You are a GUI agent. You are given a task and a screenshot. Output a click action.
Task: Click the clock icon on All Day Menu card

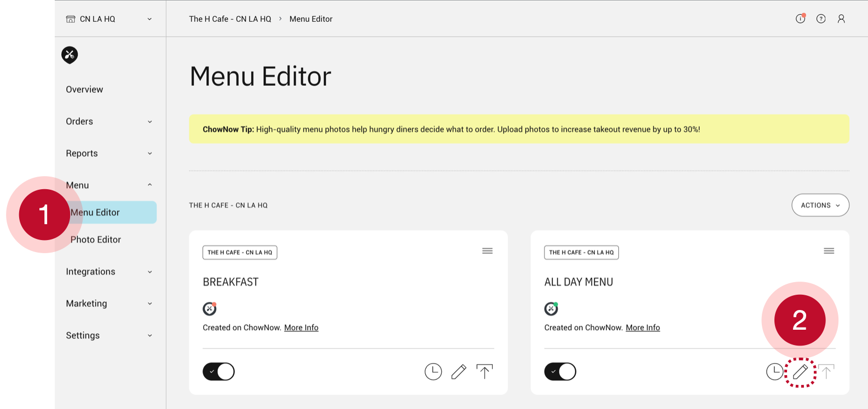click(774, 372)
